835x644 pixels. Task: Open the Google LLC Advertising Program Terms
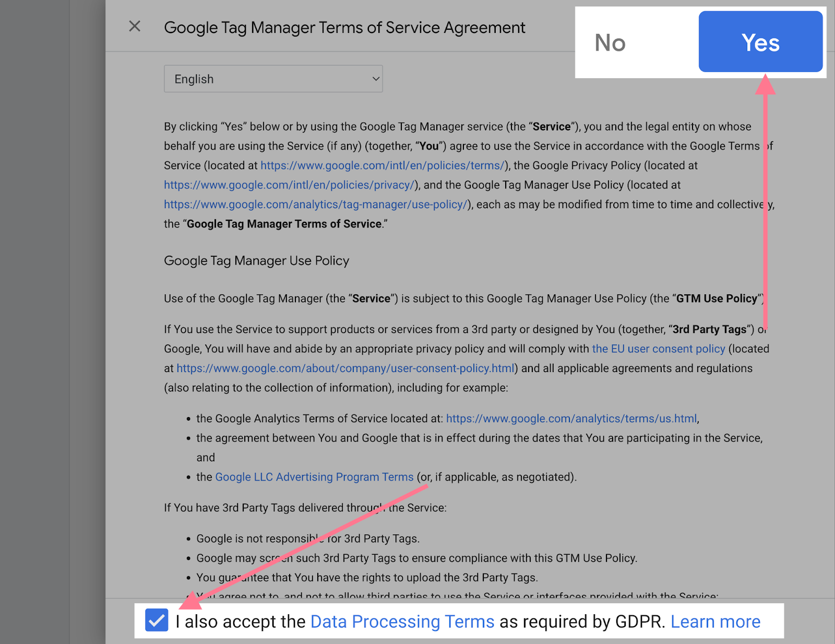(314, 476)
